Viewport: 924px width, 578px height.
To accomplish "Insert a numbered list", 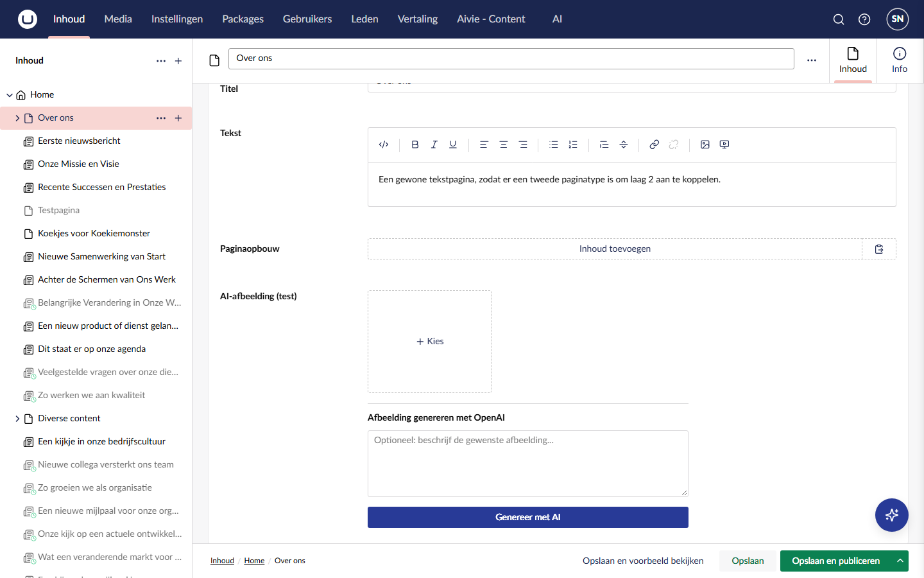I will point(573,144).
